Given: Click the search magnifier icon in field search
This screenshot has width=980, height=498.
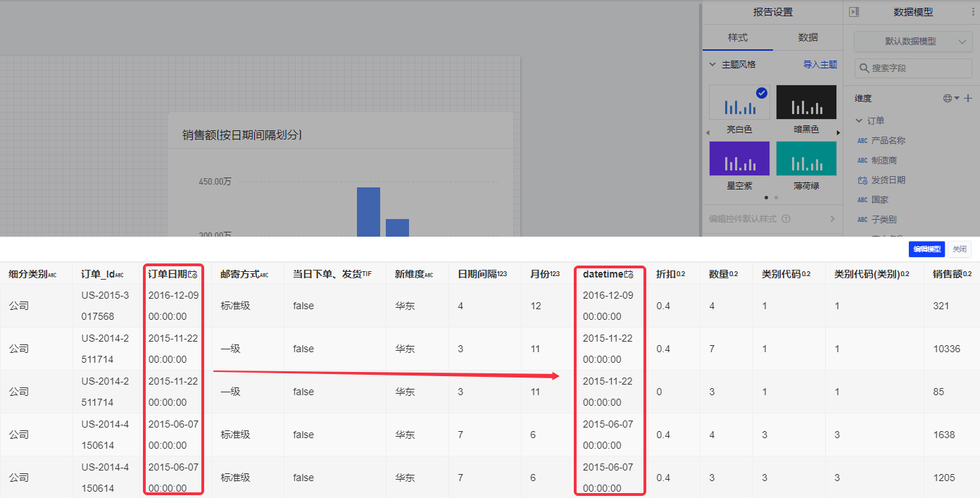Looking at the screenshot, I should coord(864,68).
